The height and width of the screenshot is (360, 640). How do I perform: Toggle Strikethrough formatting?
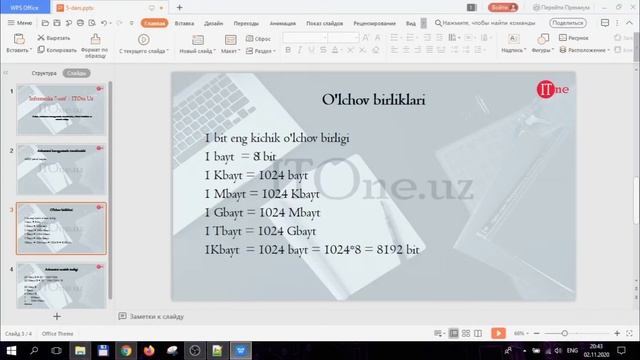tap(323, 50)
